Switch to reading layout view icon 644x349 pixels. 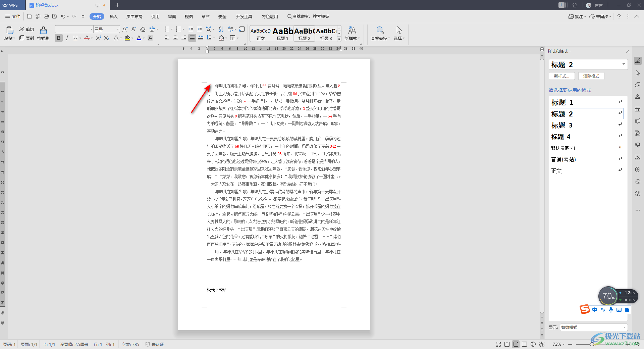click(x=507, y=344)
